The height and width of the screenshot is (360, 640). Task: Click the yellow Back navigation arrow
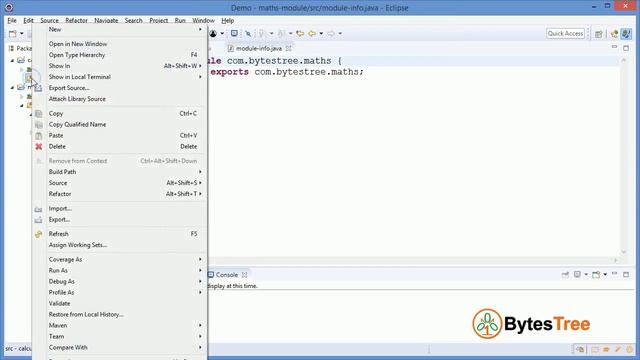coord(312,33)
